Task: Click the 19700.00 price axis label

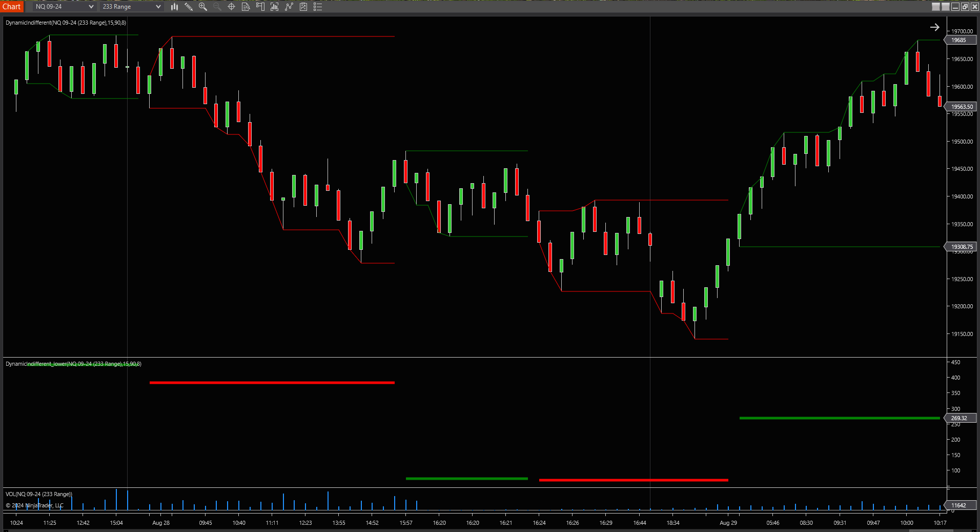Action: pyautogui.click(x=962, y=31)
